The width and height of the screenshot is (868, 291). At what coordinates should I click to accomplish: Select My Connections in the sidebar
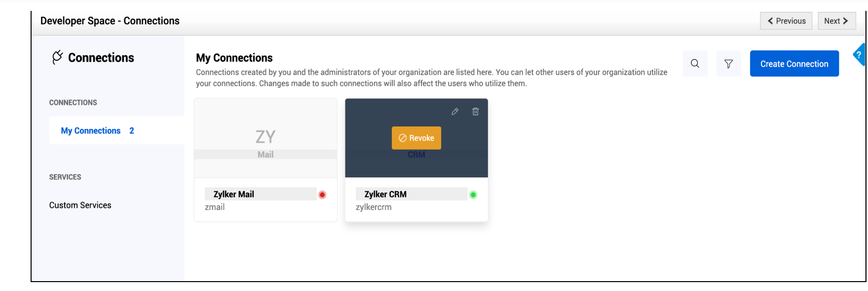(91, 130)
